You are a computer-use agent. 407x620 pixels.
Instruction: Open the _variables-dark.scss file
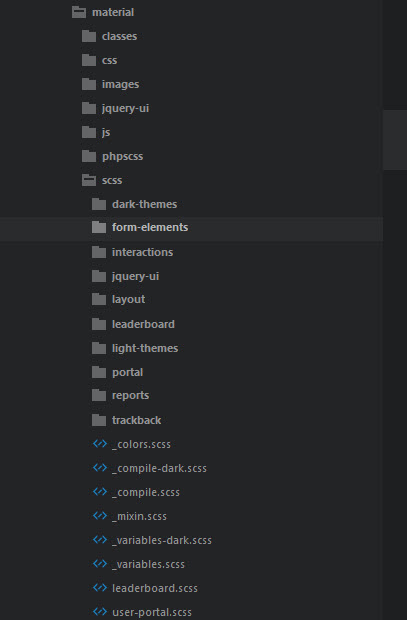(x=162, y=540)
